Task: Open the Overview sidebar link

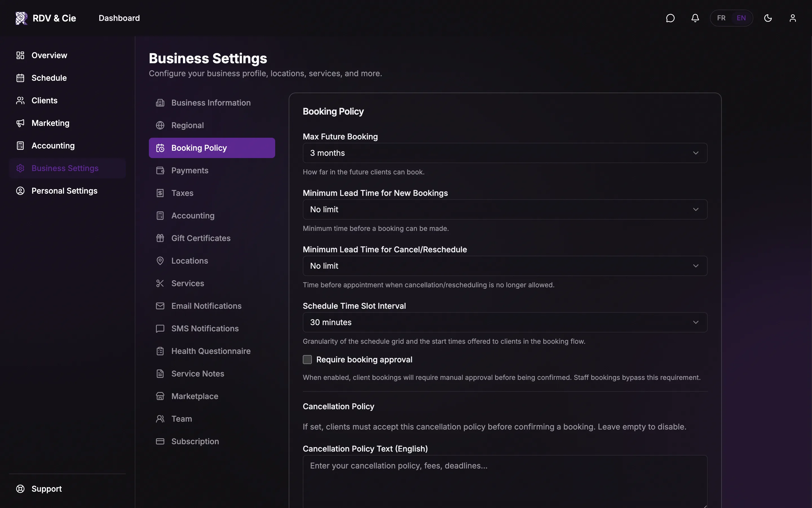Action: click(x=67, y=55)
